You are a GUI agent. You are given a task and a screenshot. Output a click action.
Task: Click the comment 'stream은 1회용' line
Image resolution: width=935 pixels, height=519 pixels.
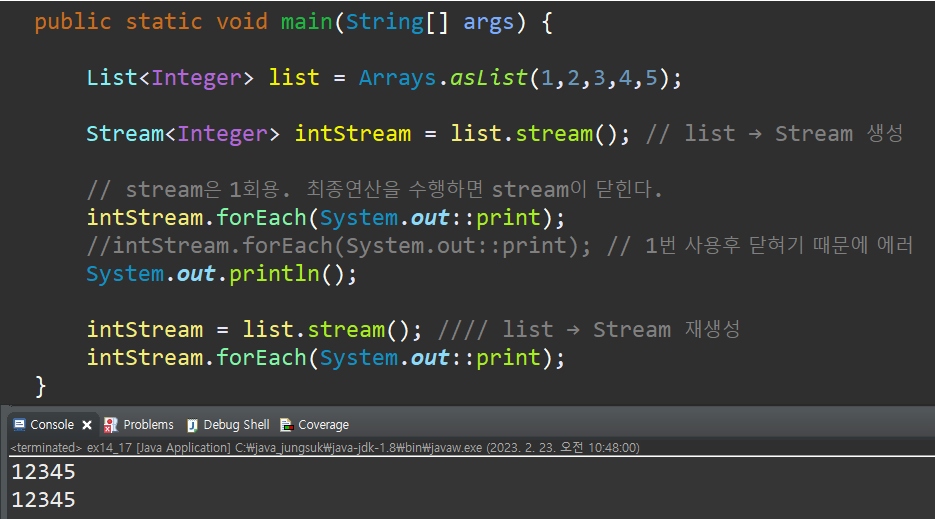(x=374, y=190)
